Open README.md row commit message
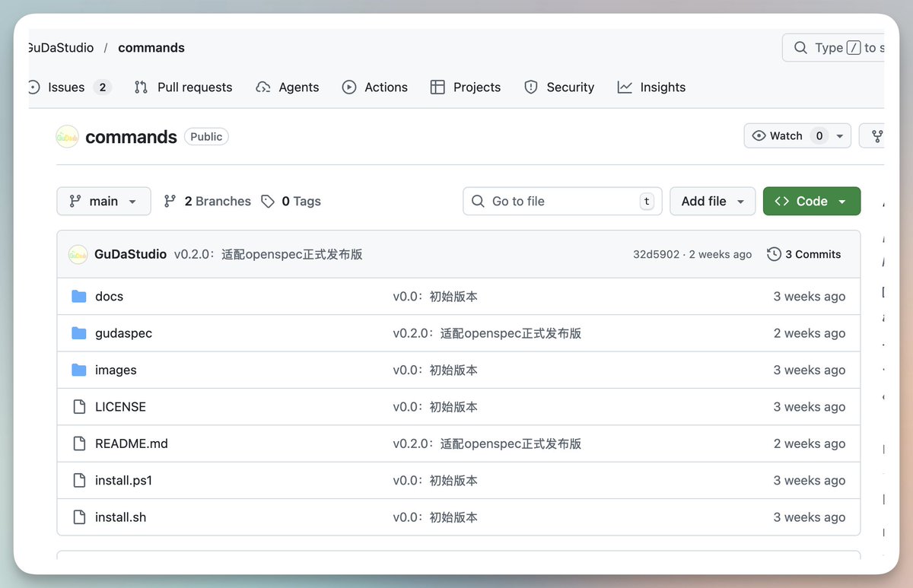Screen dimensions: 913x588 (487, 443)
